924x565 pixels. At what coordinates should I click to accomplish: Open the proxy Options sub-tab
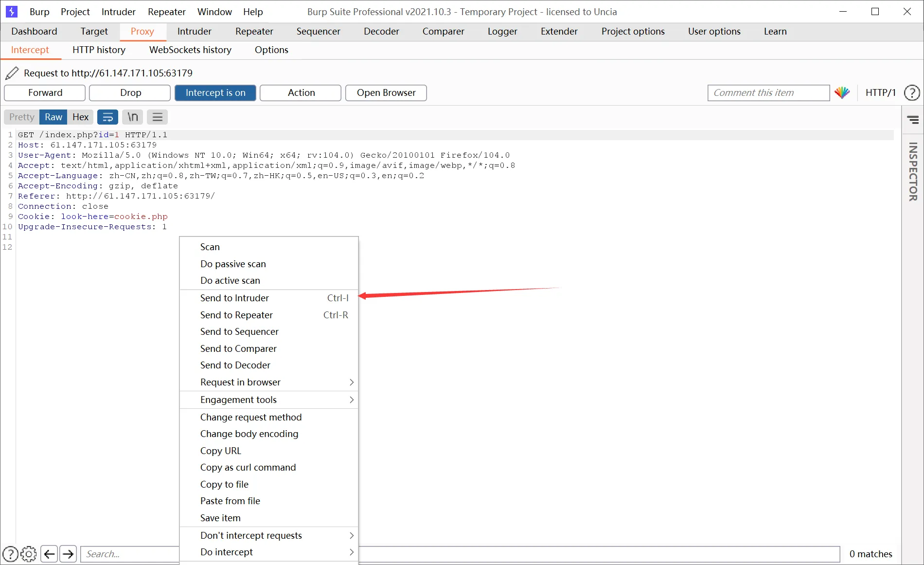pos(271,50)
